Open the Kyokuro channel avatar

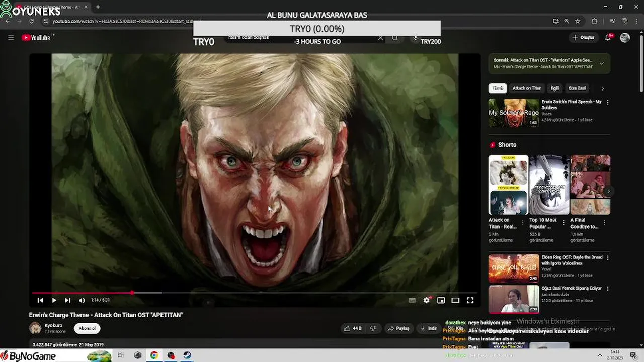(x=35, y=328)
